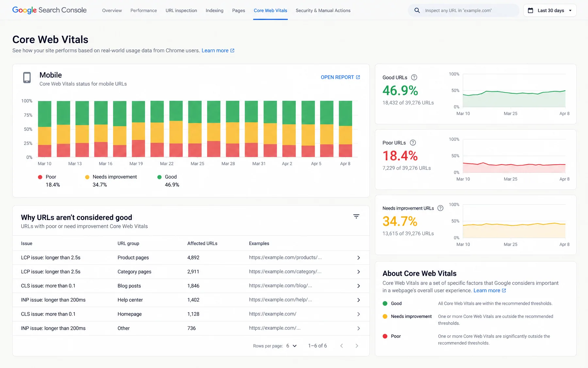Viewport: 588px width, 368px height.
Task: Expand Help center INP issue row arrow
Action: pos(358,300)
